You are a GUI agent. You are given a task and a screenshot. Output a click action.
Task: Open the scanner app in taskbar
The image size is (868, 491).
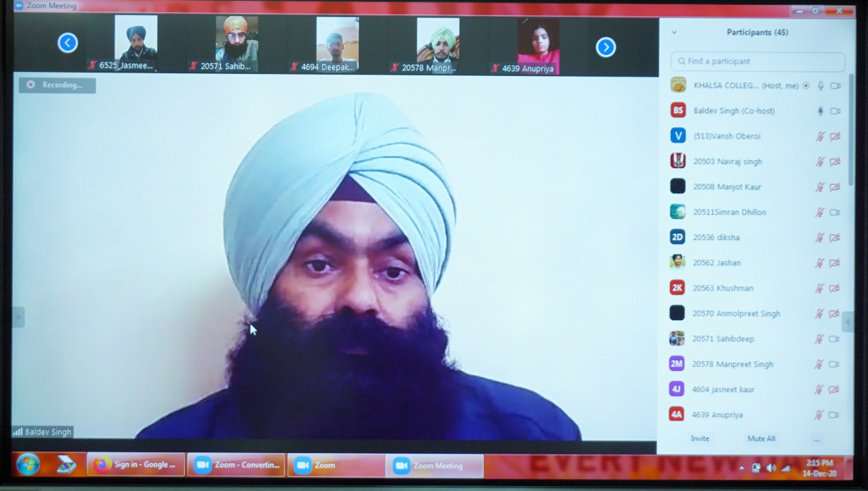[x=66, y=465]
